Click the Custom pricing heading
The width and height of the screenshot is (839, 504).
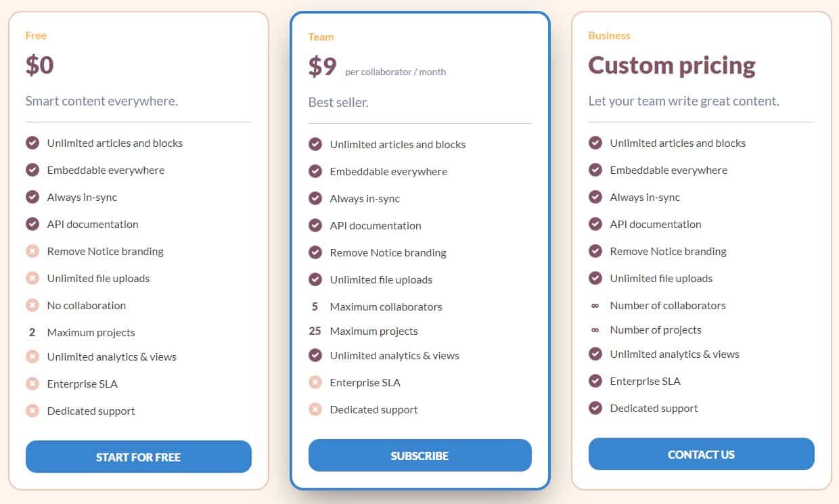pos(671,65)
